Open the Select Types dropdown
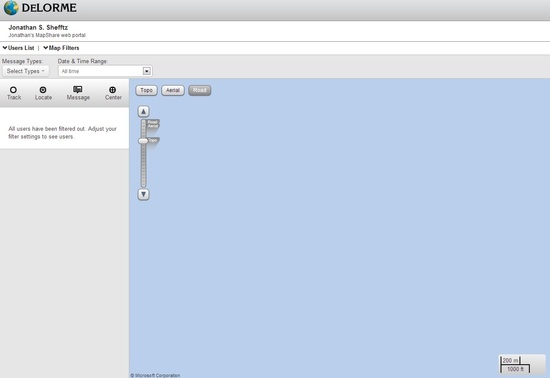This screenshot has width=550, height=378. coord(26,71)
